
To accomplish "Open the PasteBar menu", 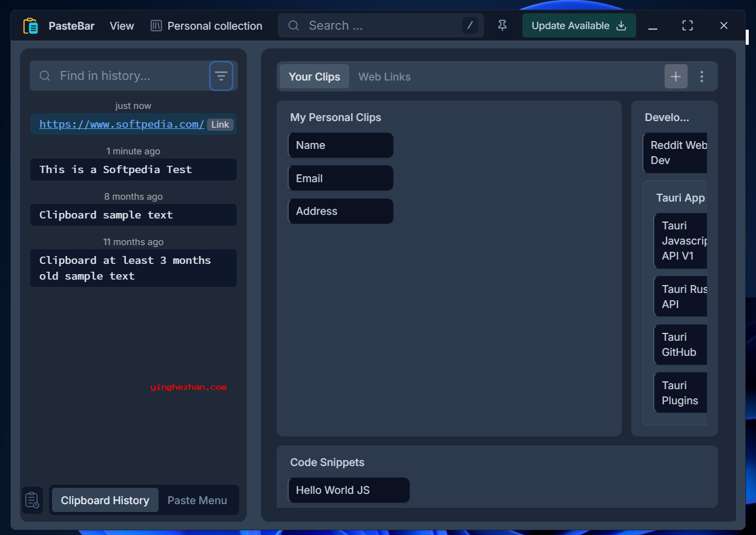I will (x=71, y=26).
